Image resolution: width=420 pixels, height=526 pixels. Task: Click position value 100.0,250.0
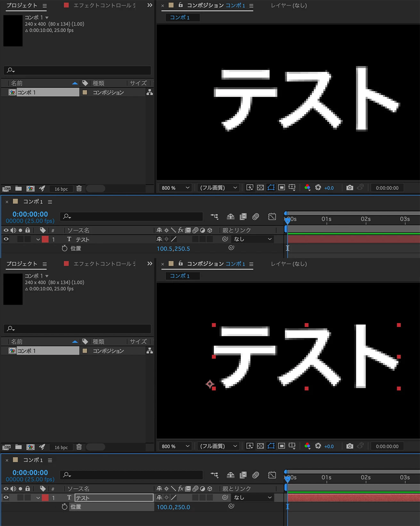pos(173,507)
